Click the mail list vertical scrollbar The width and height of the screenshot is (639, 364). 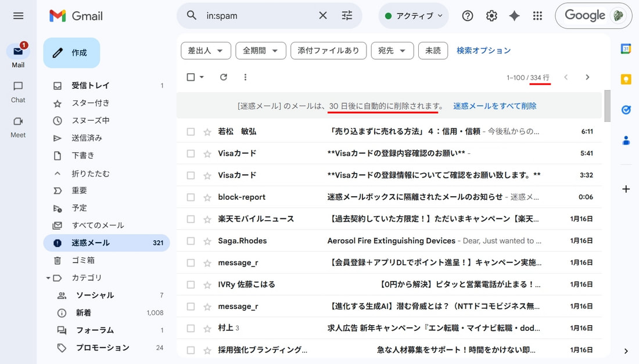click(x=607, y=106)
